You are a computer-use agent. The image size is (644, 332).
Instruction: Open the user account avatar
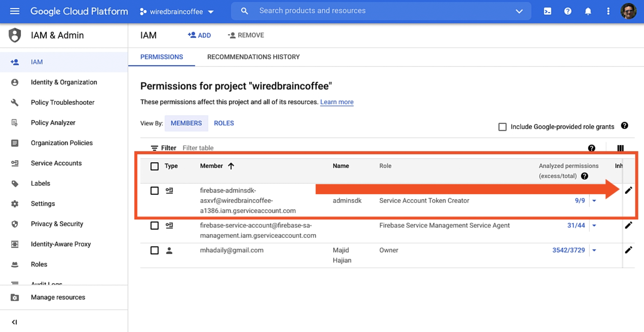pos(629,11)
